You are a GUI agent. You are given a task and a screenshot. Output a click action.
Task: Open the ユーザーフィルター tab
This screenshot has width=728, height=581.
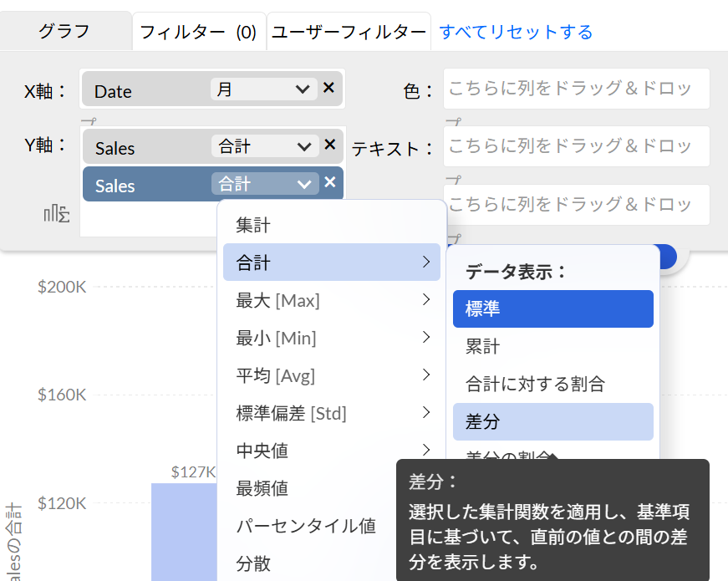point(349,33)
